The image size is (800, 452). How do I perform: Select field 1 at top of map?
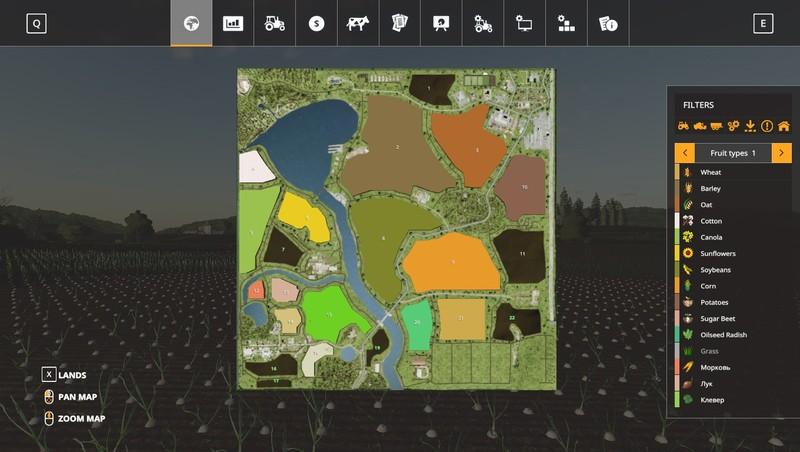[430, 89]
